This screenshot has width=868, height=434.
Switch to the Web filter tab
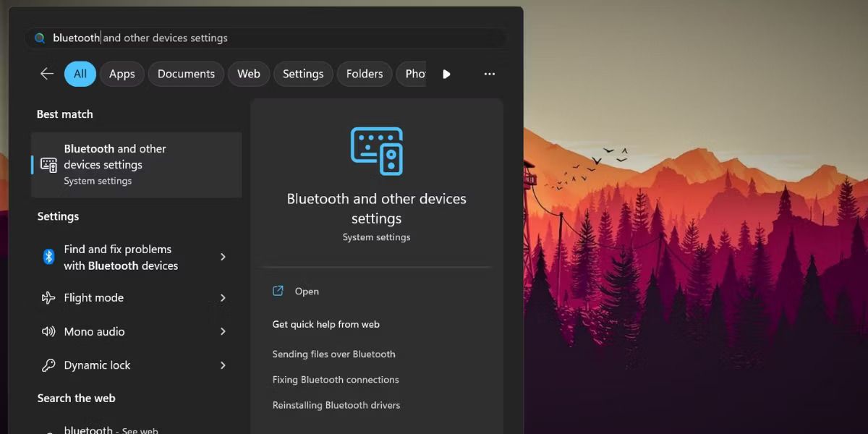[x=249, y=74]
